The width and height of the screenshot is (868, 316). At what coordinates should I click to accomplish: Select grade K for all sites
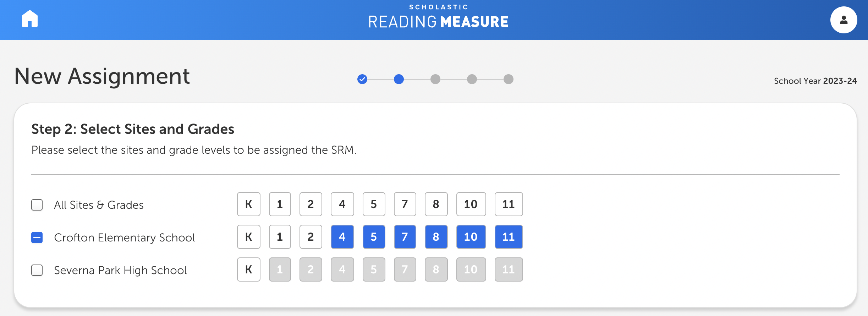[x=249, y=204]
